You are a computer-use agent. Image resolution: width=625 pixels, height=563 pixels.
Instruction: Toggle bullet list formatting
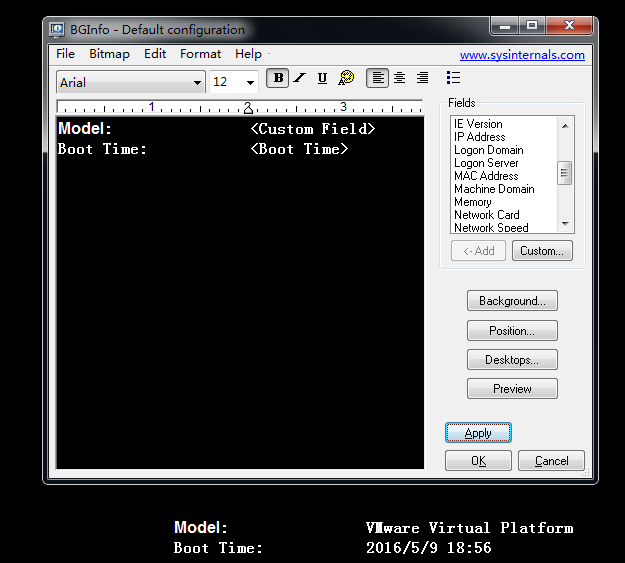click(x=453, y=78)
